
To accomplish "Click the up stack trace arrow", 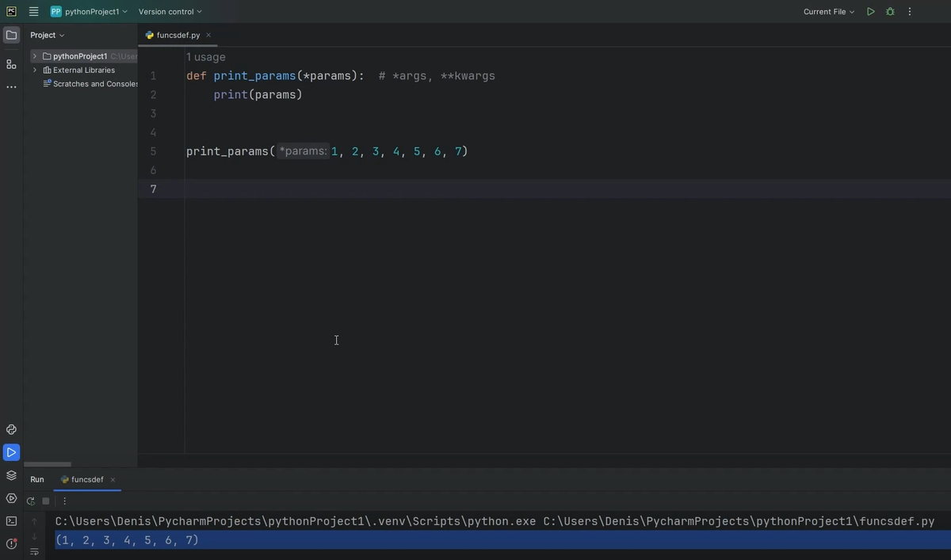I will (34, 521).
